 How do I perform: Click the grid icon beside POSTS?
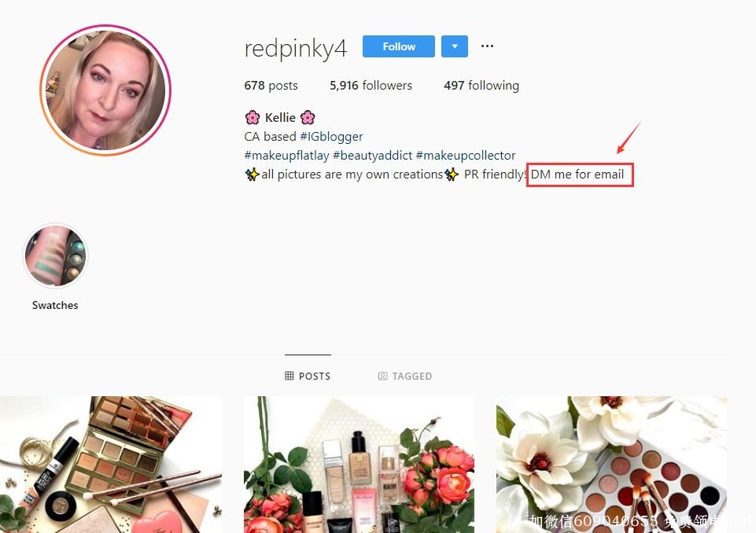click(x=289, y=376)
